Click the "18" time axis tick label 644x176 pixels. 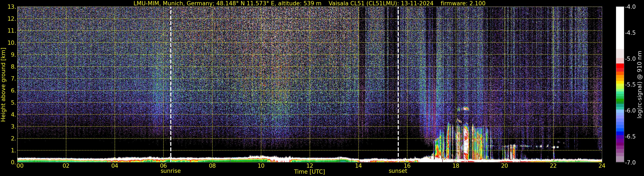pyautogui.click(x=456, y=166)
